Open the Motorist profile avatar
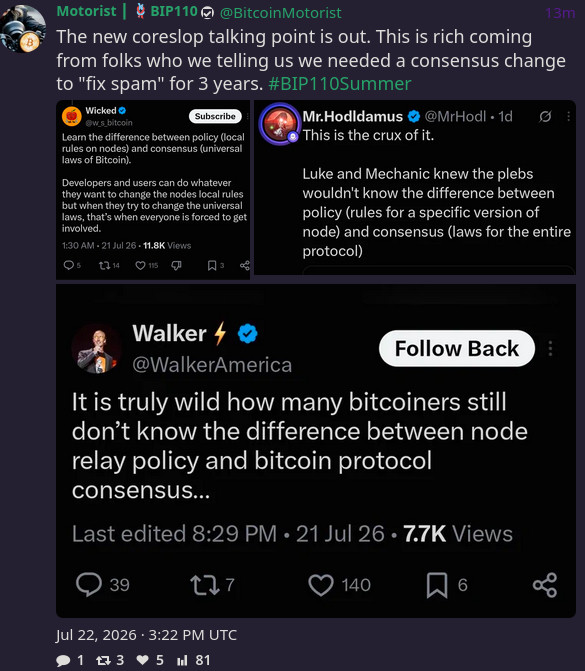 [x=23, y=29]
